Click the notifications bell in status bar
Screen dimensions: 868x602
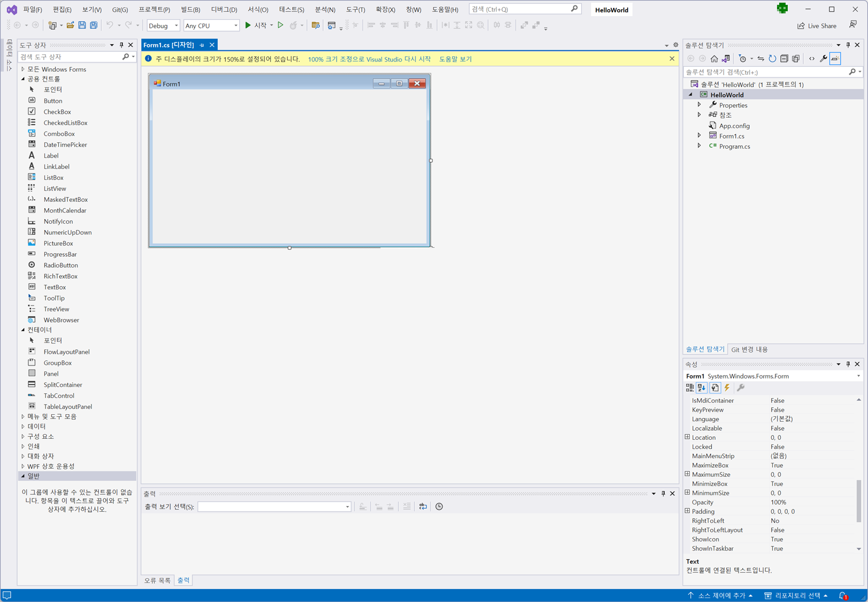pos(843,596)
